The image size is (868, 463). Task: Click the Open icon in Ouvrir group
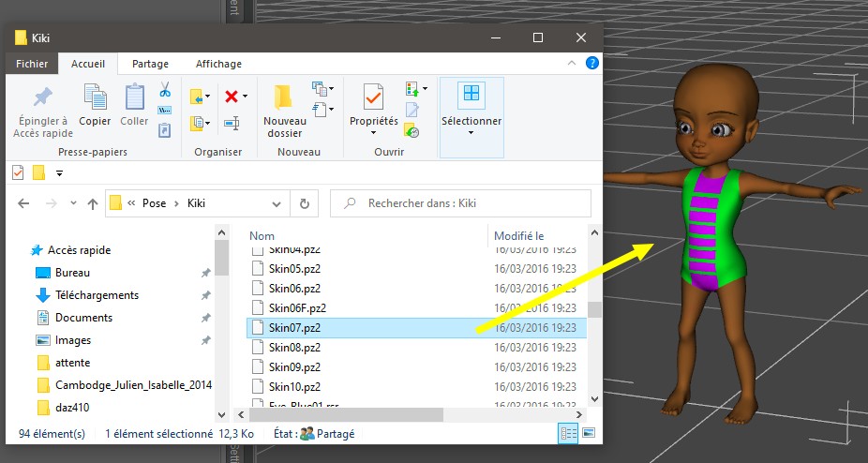412,89
